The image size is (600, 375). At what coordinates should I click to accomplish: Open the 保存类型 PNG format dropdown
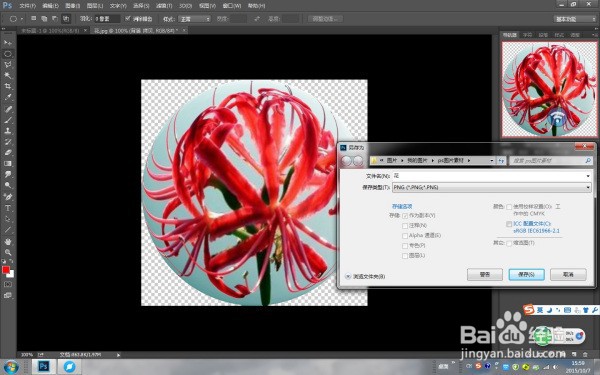click(x=492, y=187)
